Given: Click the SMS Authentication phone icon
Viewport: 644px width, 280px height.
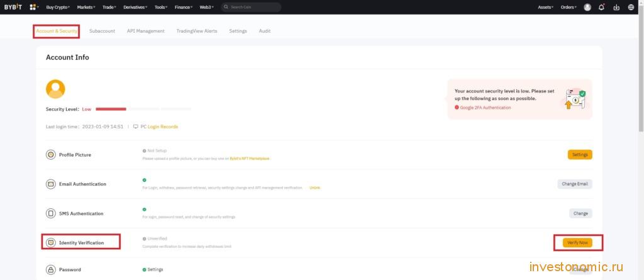Looking at the screenshot, I should click(x=50, y=213).
